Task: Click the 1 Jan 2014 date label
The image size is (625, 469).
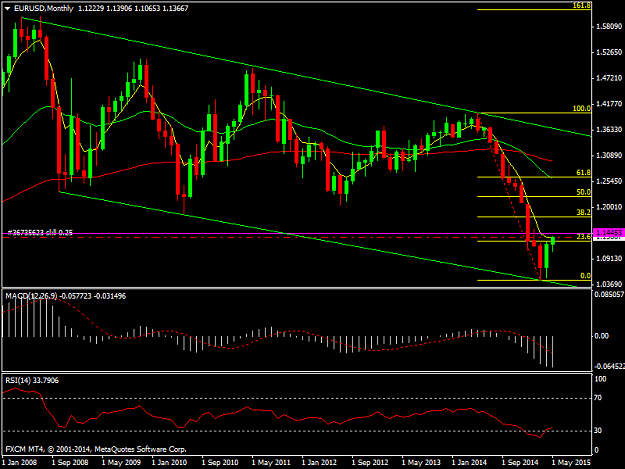Action: click(x=469, y=463)
